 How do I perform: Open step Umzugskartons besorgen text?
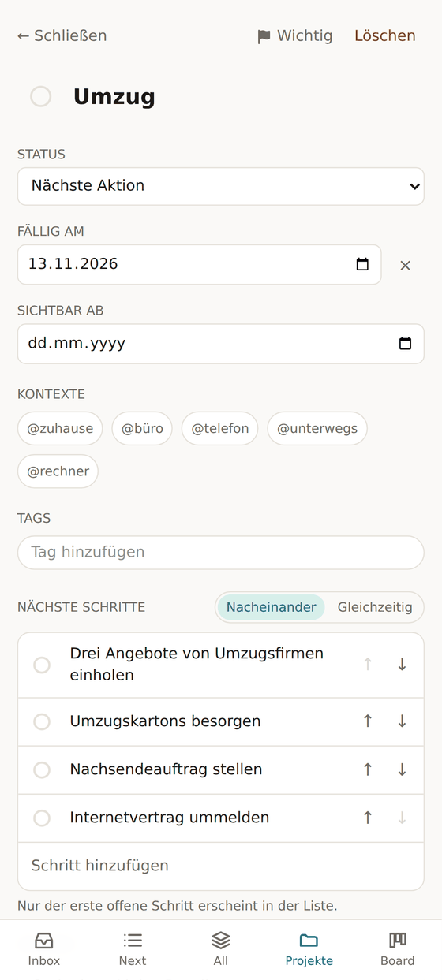click(x=165, y=721)
